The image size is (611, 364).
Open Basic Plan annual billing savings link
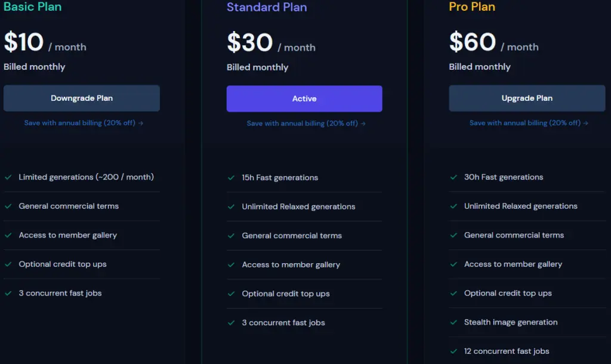pyautogui.click(x=84, y=123)
